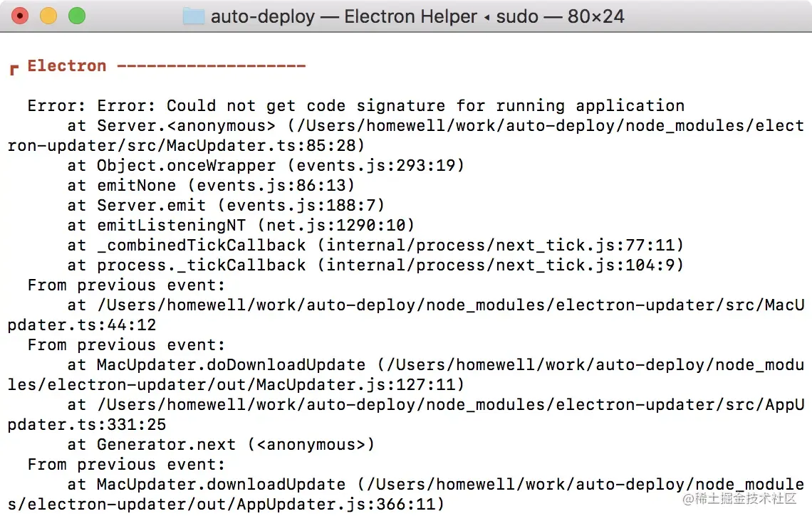
Task: Click the emitNone events.js:86:13 line
Action: click(211, 185)
